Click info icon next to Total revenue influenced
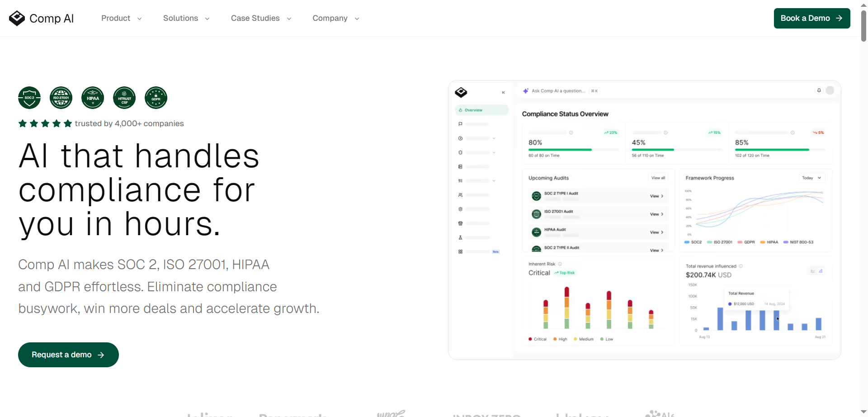 (x=741, y=266)
